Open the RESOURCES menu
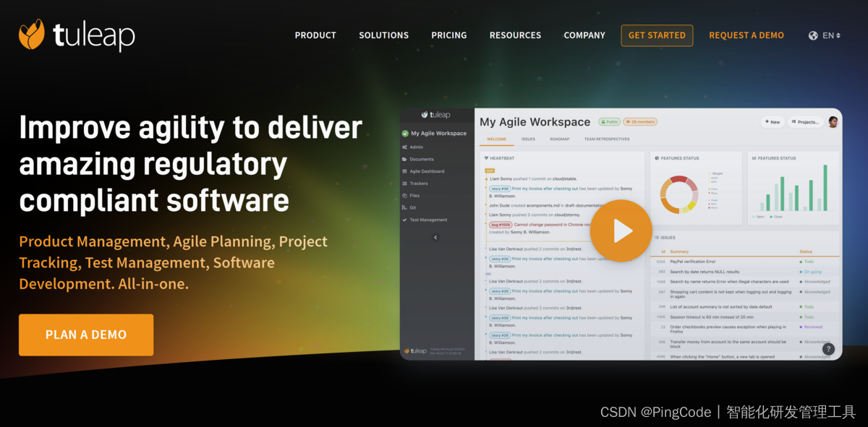 tap(515, 35)
